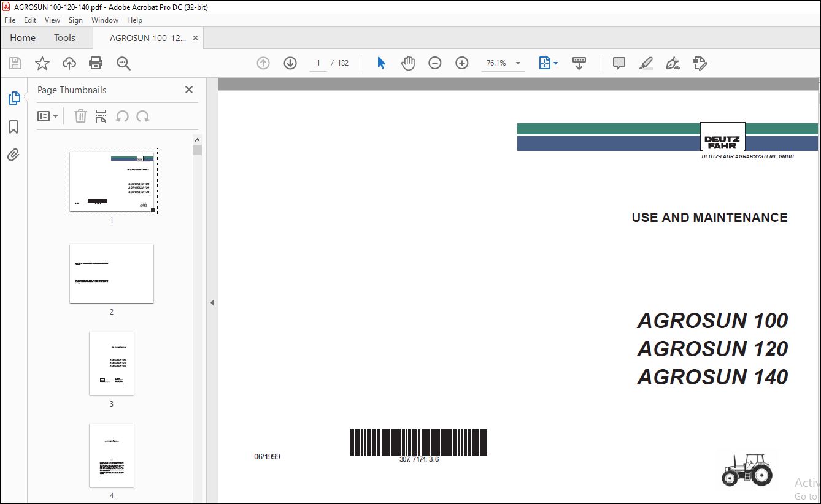Click the USE AND MAINTENANCE heading

click(x=709, y=218)
